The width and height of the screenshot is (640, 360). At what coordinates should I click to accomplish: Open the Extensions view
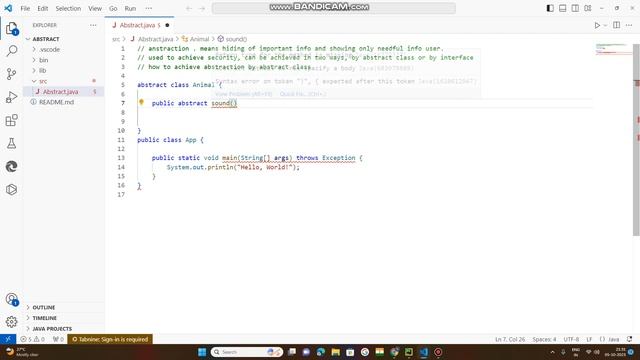11,120
